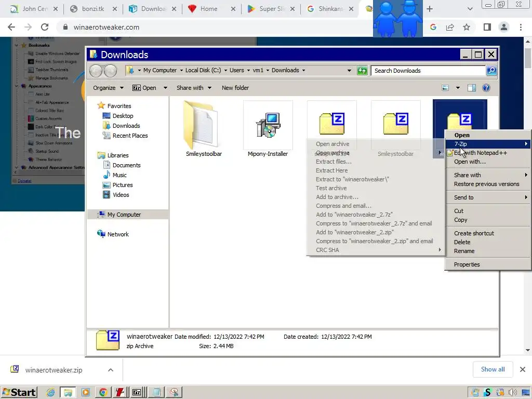
Task: Change the view icon in the toolbar
Action: coord(445,88)
